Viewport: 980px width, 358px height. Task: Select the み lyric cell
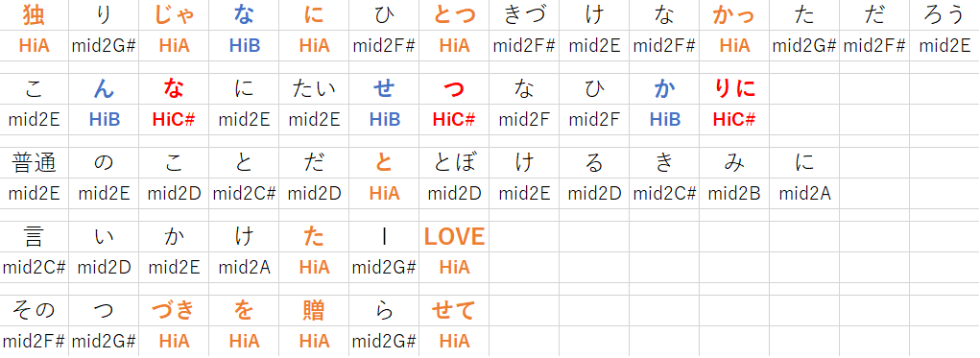point(734,163)
